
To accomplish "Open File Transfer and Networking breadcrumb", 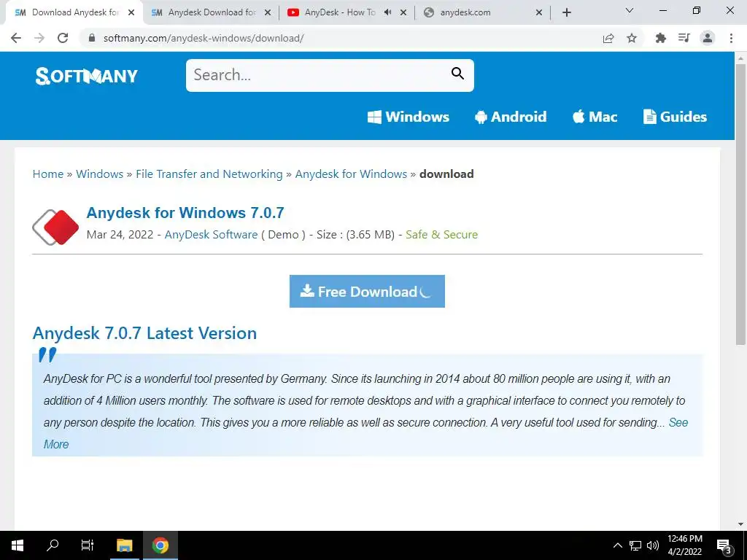I will (x=209, y=174).
